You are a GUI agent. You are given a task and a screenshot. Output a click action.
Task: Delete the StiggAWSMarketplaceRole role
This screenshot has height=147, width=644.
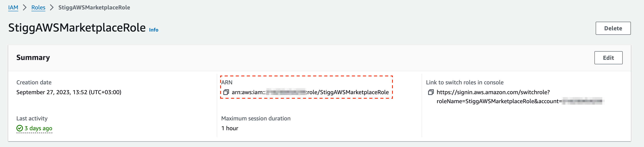click(613, 28)
